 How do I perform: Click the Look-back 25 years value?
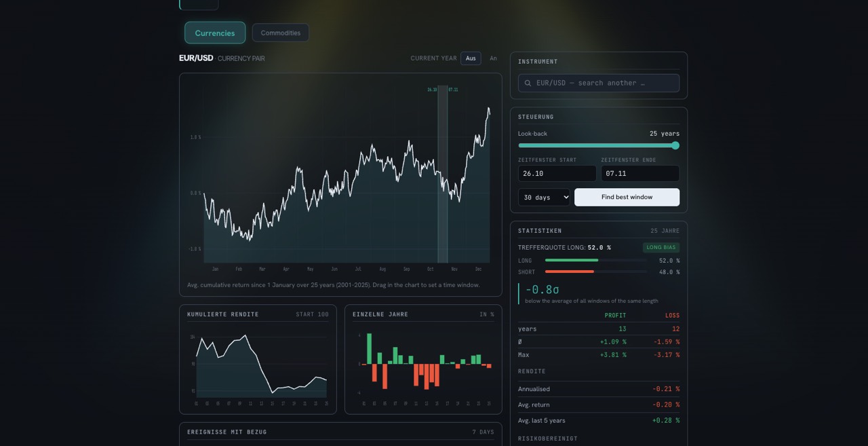click(665, 134)
